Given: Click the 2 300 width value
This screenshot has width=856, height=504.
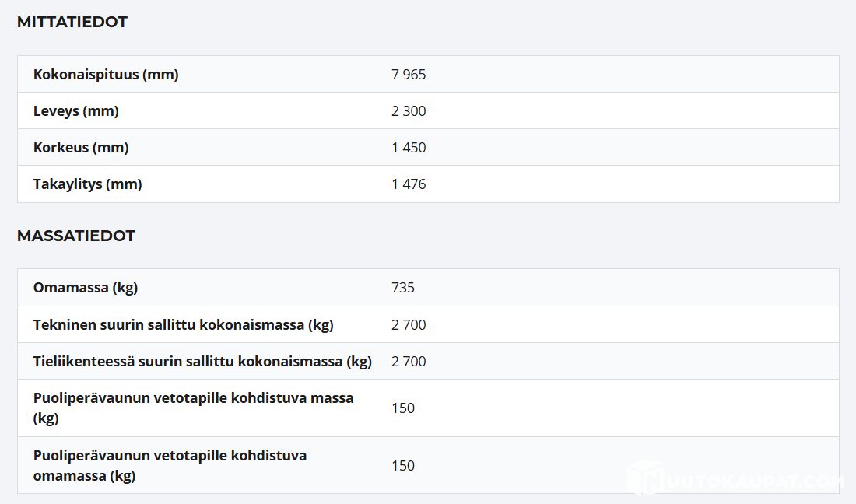Looking at the screenshot, I should (409, 111).
